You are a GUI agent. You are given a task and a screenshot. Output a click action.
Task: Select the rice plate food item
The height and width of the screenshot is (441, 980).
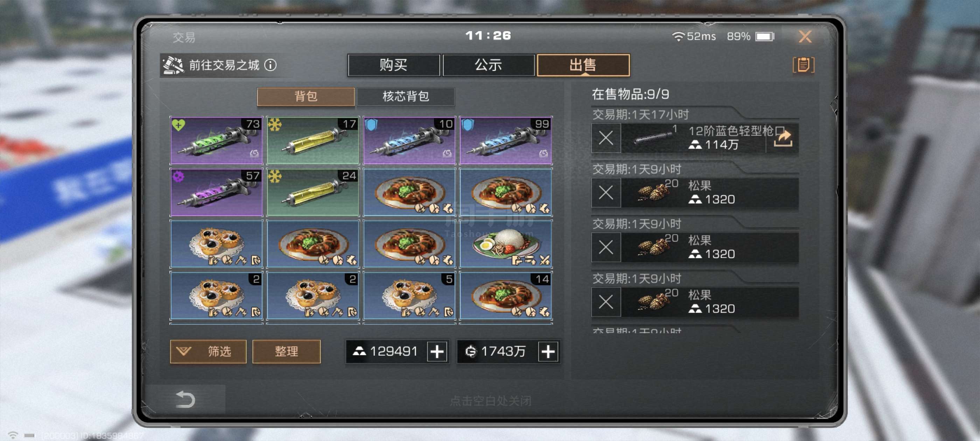[x=506, y=244]
